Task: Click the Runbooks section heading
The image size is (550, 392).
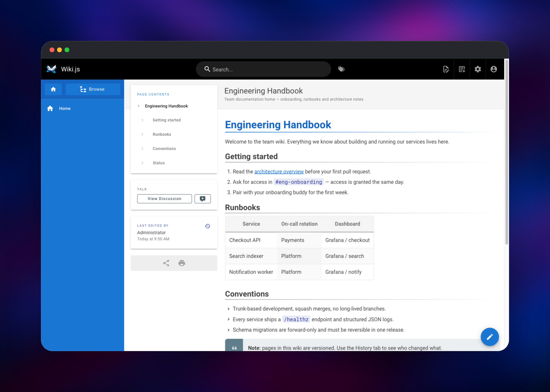Action: tap(242, 208)
